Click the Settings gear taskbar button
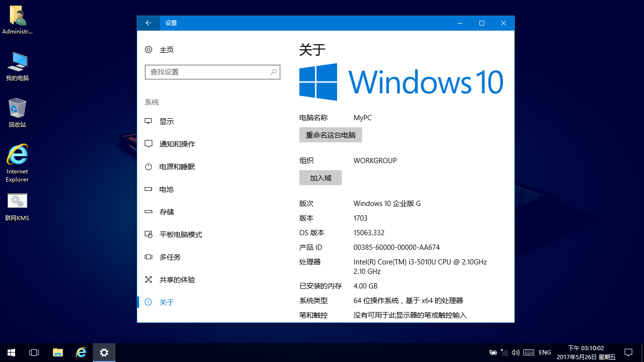This screenshot has width=644, height=362. [104, 353]
